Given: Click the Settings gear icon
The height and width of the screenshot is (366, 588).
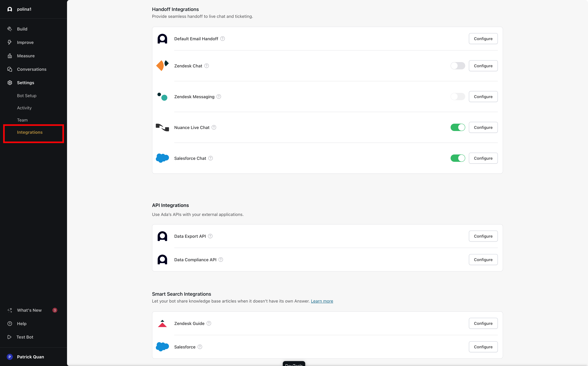Looking at the screenshot, I should point(10,83).
